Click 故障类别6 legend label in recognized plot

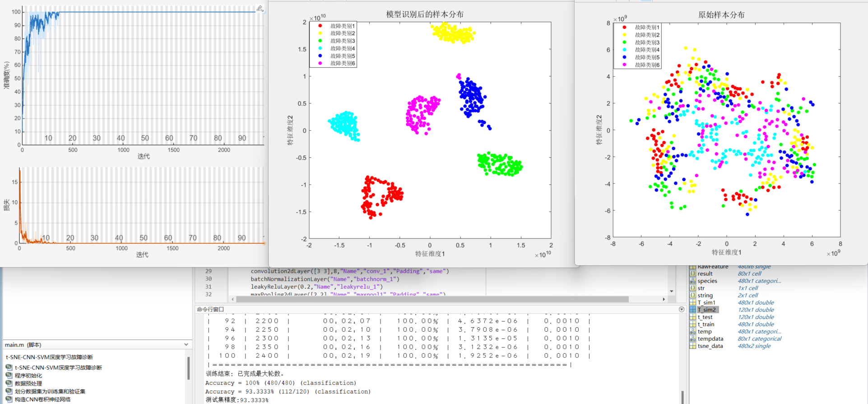[x=343, y=64]
